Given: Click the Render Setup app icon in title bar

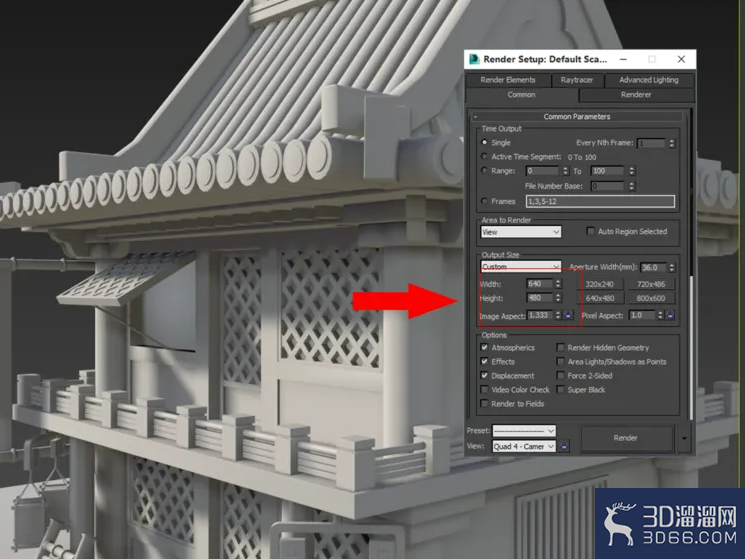Looking at the screenshot, I should point(474,59).
